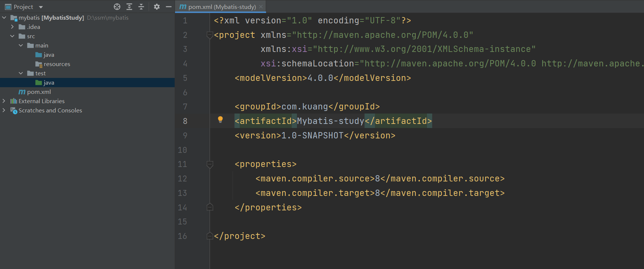
Task: Click Mybatis-study artifactId text
Action: [x=331, y=121]
